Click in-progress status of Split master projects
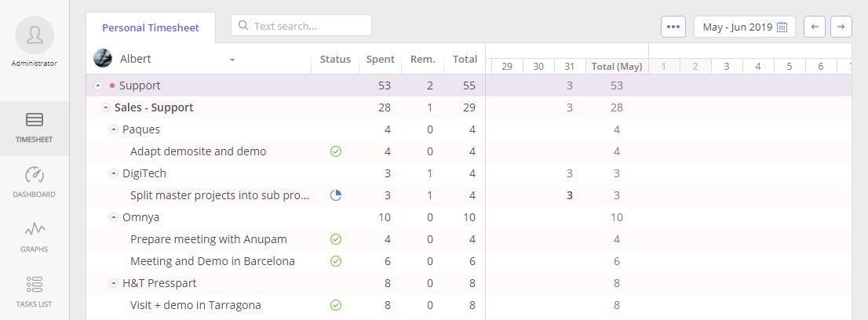 [x=336, y=195]
